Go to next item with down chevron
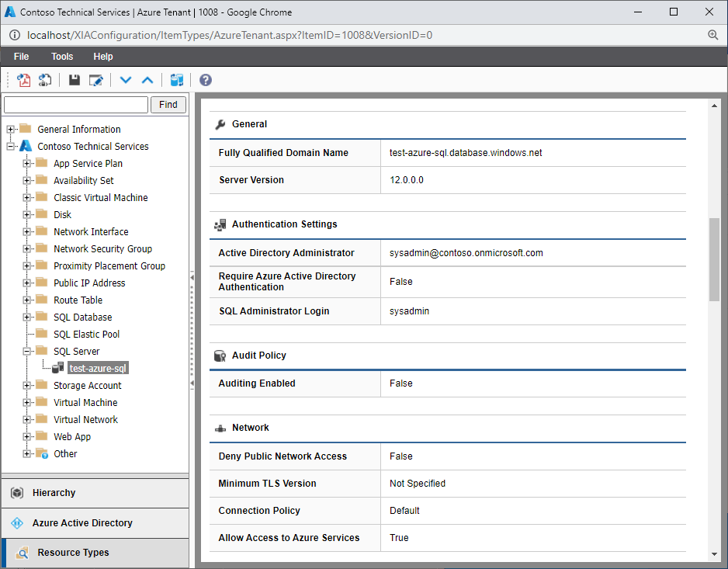Screen dimensions: 728x569 click(x=126, y=81)
